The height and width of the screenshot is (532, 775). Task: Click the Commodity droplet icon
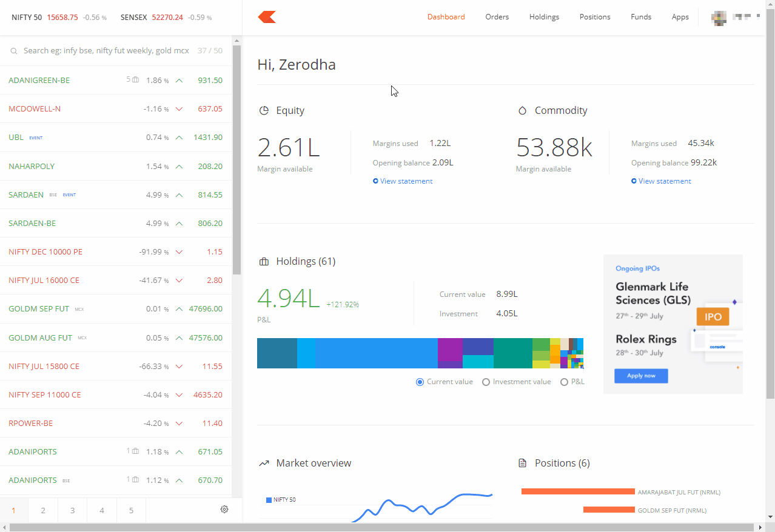pyautogui.click(x=522, y=111)
